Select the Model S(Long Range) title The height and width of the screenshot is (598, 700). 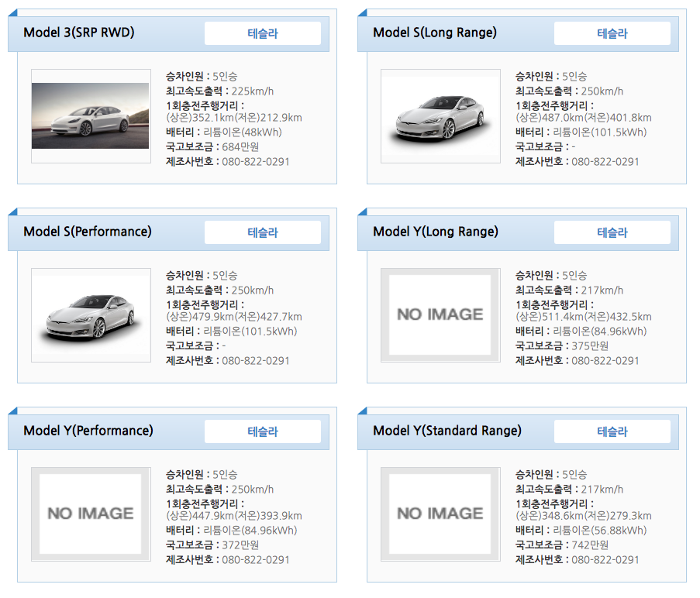435,33
